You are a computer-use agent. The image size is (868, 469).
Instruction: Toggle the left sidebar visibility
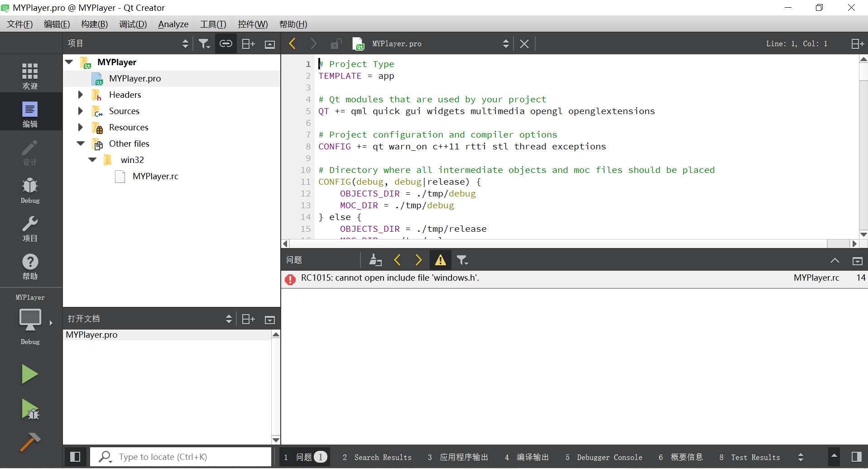click(x=75, y=457)
